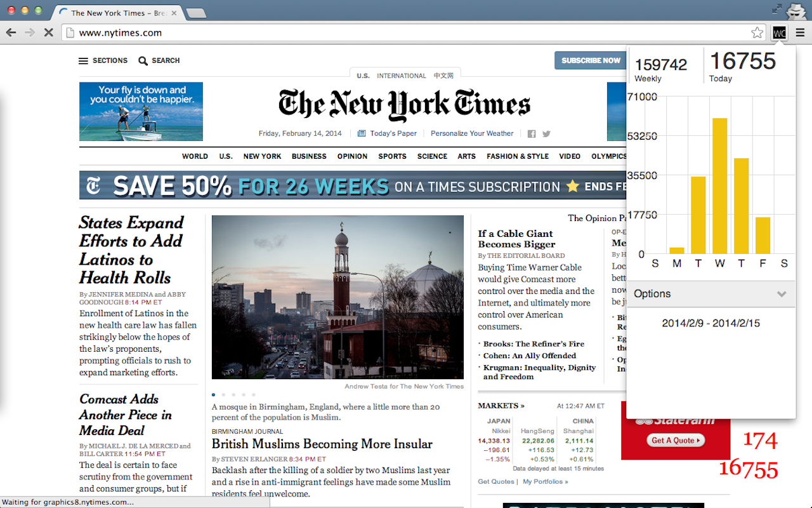This screenshot has width=812, height=508.
Task: Click the Subscribe Now button
Action: click(x=591, y=60)
